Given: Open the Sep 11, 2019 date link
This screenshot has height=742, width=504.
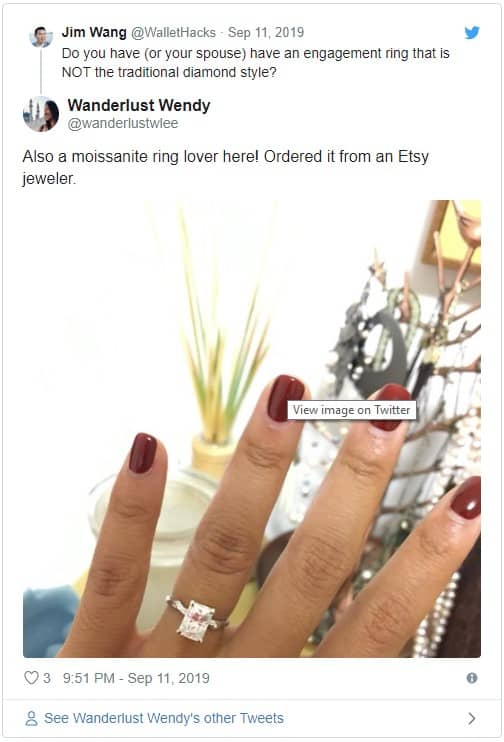Looking at the screenshot, I should coord(266,32).
